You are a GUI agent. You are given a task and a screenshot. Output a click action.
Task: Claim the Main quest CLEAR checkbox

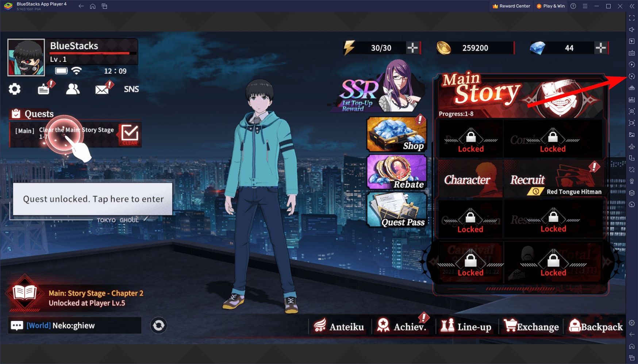click(130, 135)
